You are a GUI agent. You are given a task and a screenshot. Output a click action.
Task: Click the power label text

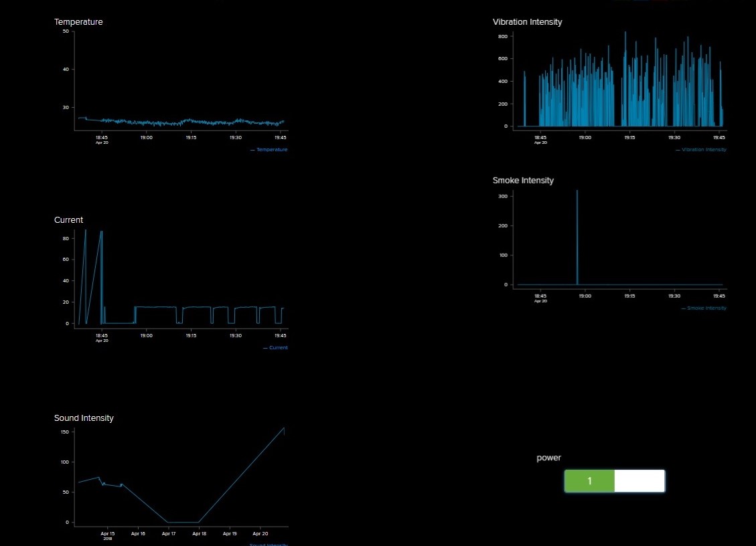[x=548, y=458]
